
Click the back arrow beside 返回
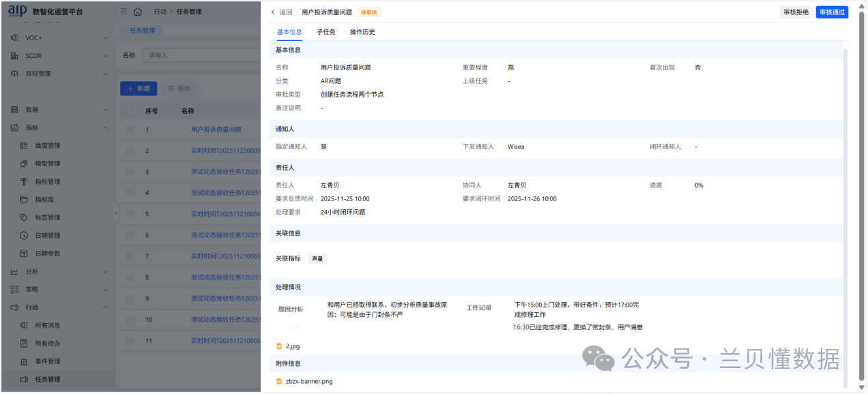pyautogui.click(x=273, y=12)
